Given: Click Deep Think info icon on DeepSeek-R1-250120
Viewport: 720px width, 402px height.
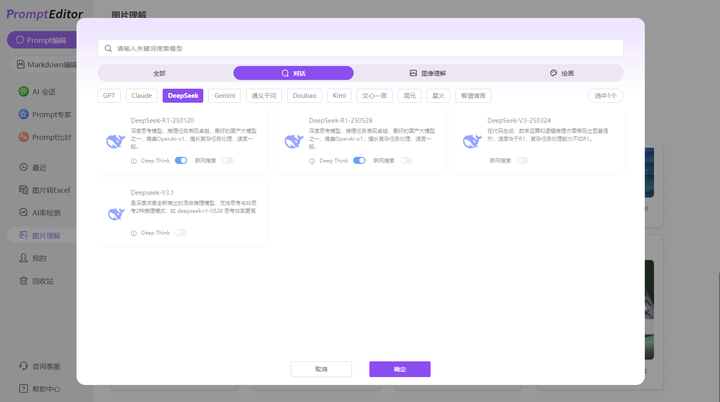Looking at the screenshot, I should tap(134, 161).
